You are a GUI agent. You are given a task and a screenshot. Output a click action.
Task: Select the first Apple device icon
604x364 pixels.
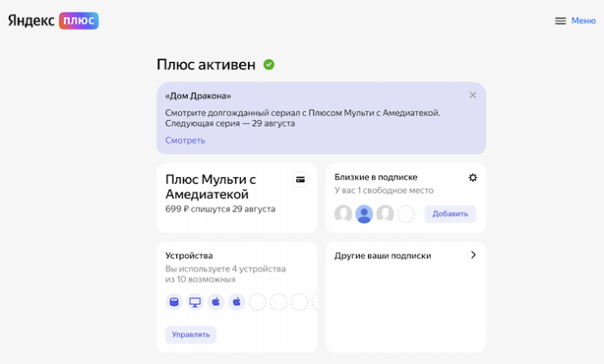click(215, 302)
